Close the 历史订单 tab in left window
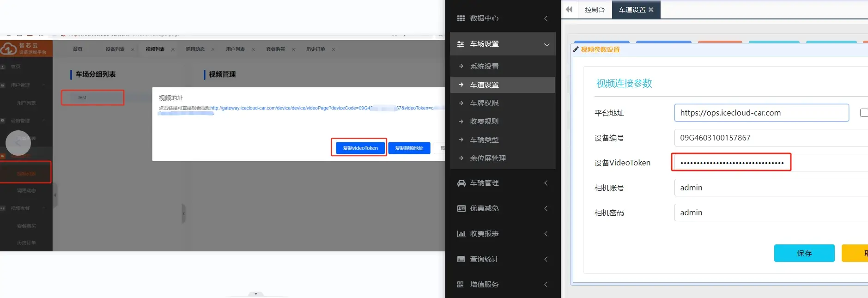 [x=334, y=49]
